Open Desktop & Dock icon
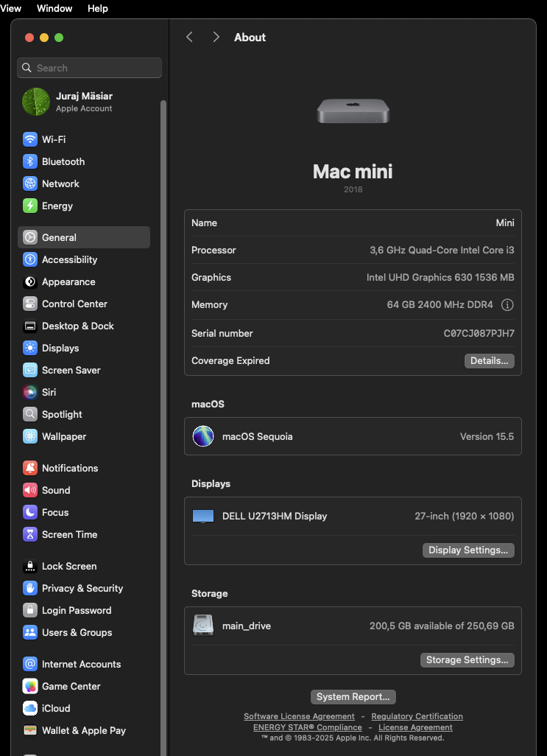 coord(30,326)
